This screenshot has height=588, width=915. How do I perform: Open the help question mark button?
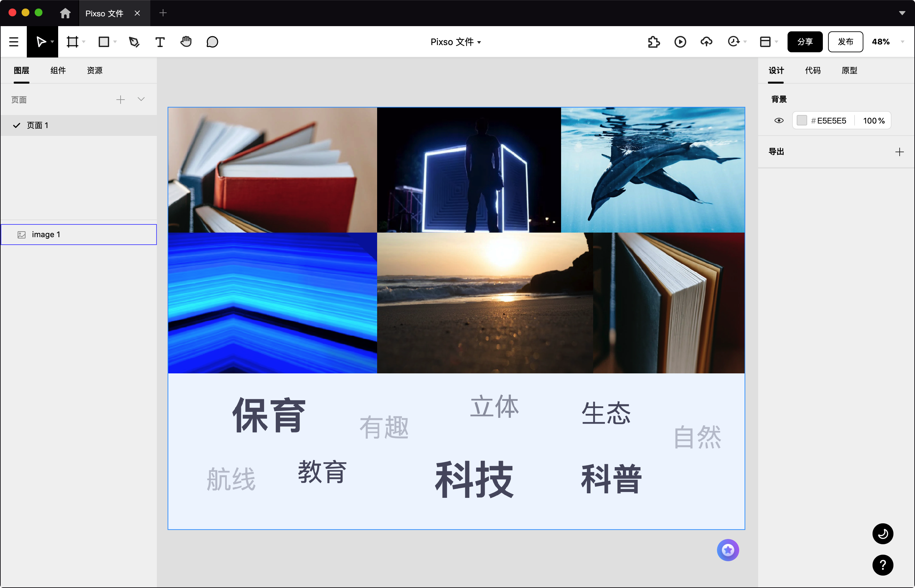[883, 565]
